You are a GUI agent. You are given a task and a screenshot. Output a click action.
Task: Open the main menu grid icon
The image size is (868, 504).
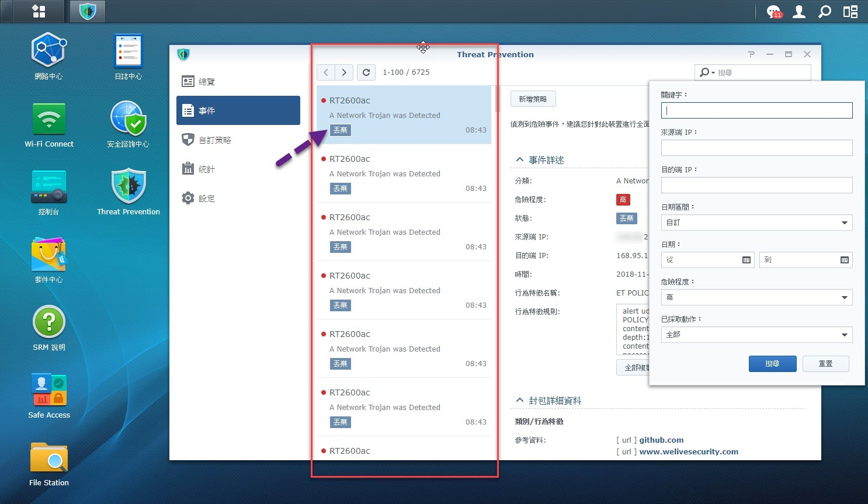coord(39,11)
